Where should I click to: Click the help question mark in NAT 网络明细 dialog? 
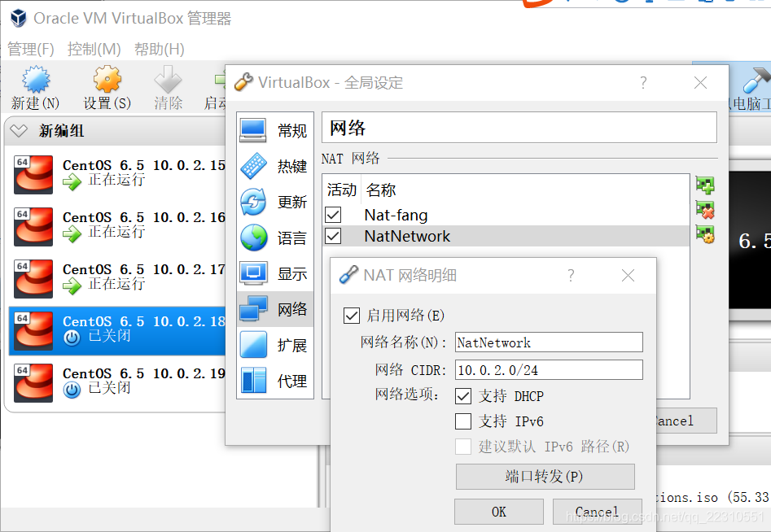(571, 275)
